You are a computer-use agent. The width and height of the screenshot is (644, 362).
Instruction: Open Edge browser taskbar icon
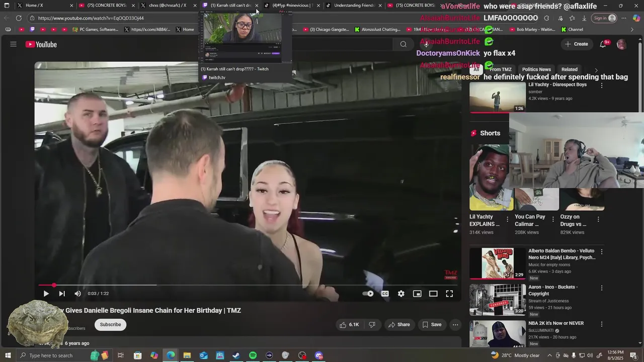coord(171,355)
